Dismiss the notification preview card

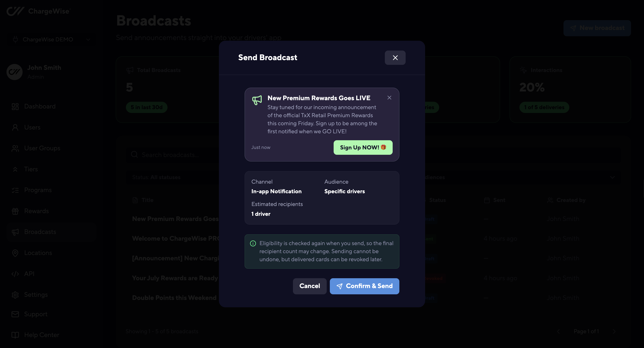389,98
